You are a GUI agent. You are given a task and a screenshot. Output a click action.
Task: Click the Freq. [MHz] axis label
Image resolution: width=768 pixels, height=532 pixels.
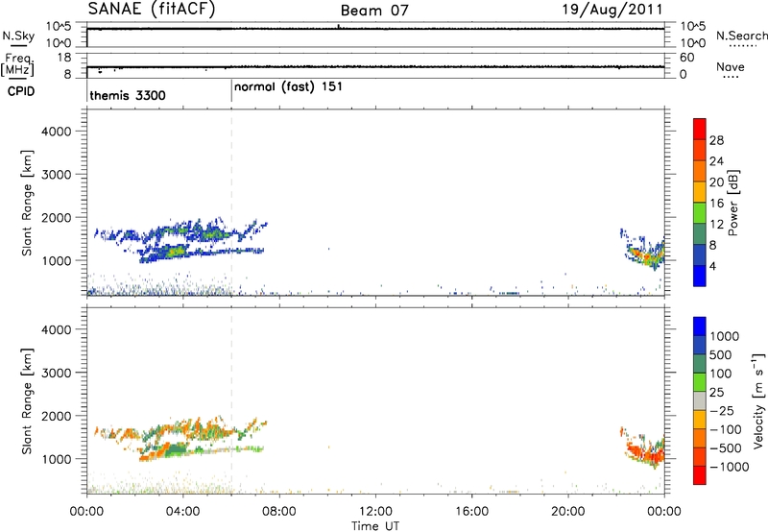coord(17,65)
